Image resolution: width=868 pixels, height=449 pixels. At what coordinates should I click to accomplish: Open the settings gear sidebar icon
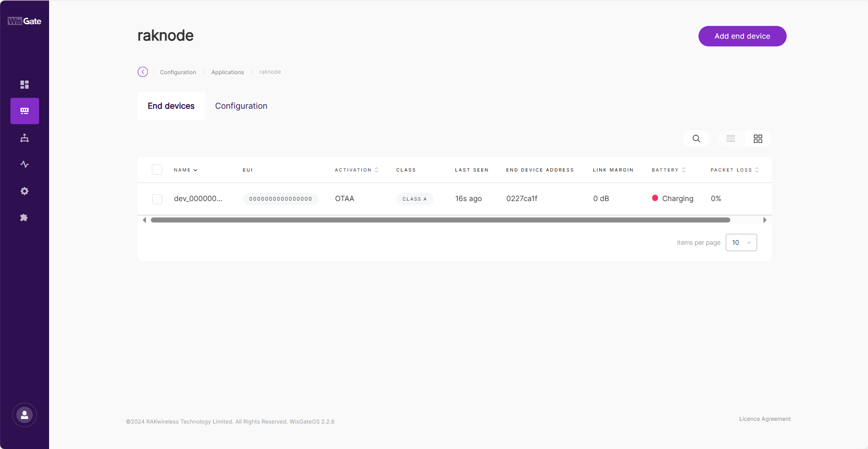click(x=25, y=191)
